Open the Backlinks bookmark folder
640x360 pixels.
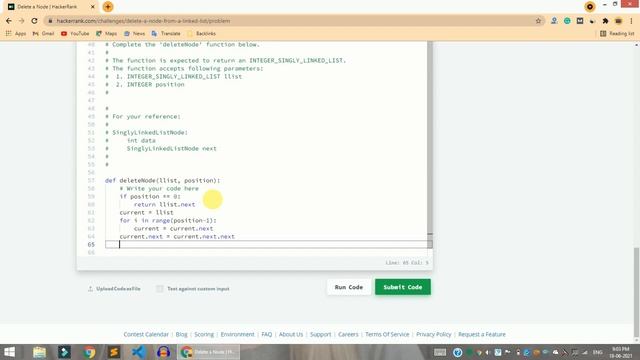(x=202, y=33)
